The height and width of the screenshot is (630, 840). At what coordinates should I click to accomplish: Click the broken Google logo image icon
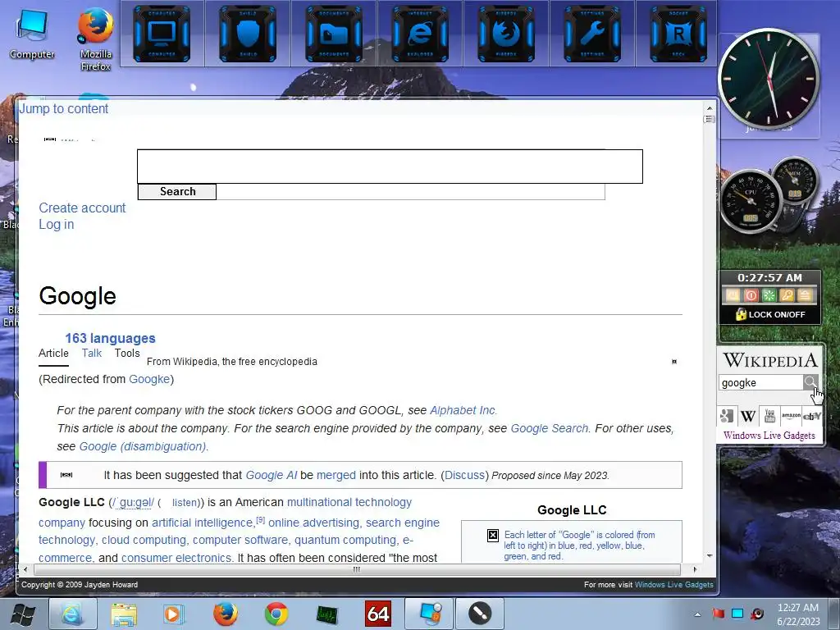point(493,535)
